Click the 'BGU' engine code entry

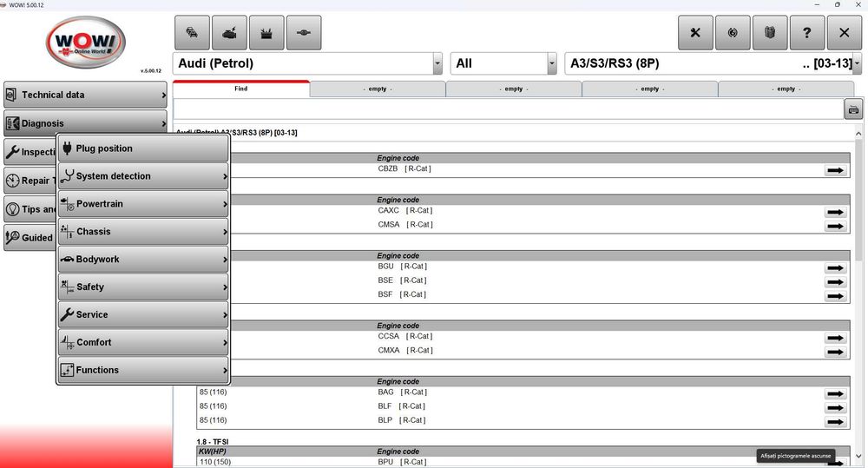tap(386, 267)
